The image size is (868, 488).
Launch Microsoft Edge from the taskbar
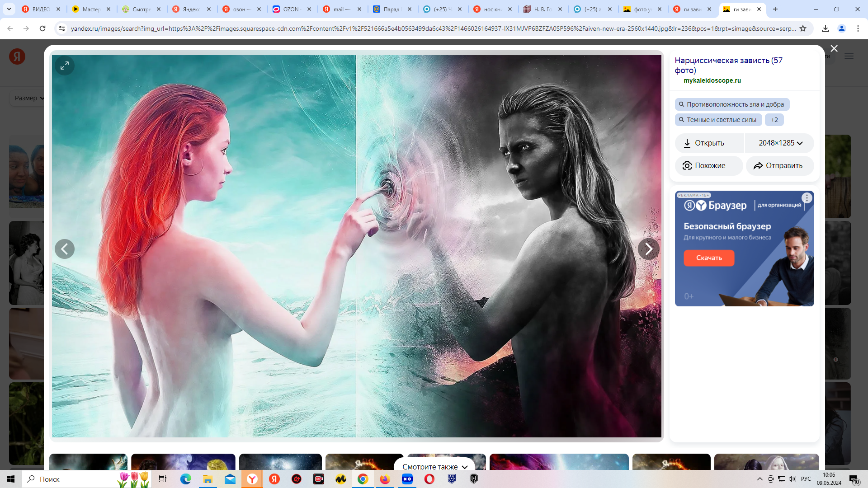pyautogui.click(x=185, y=479)
